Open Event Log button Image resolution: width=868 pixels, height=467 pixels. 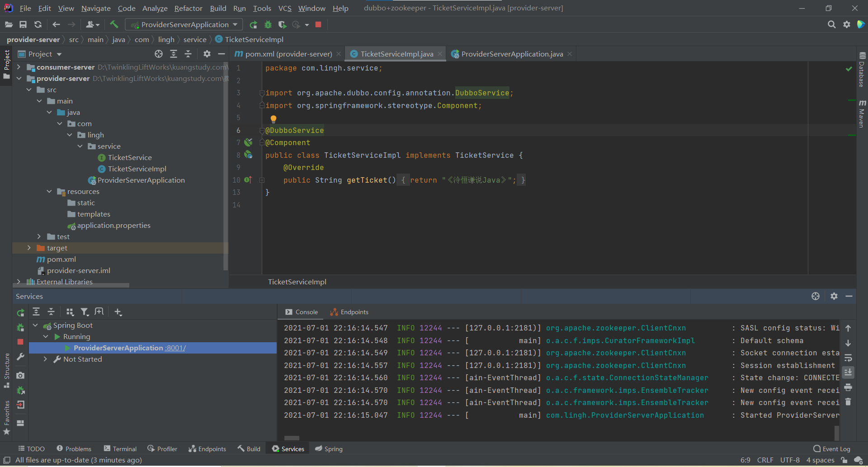[831, 449]
